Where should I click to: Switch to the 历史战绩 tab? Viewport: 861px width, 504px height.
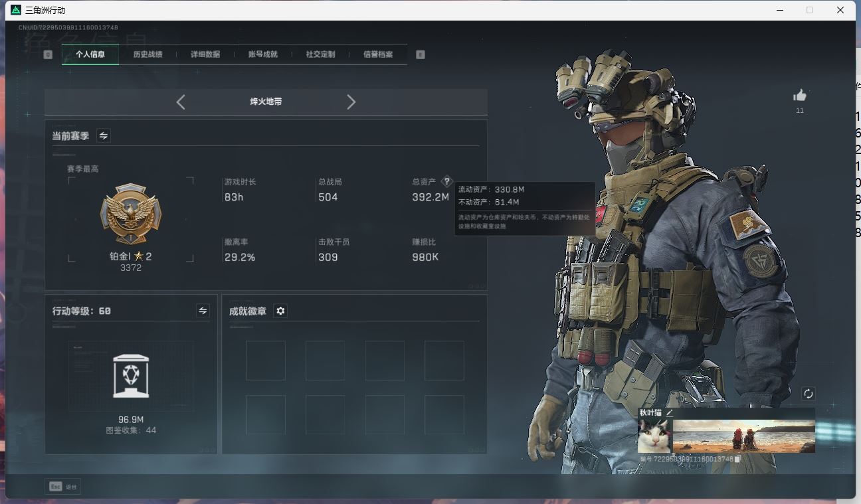[147, 54]
